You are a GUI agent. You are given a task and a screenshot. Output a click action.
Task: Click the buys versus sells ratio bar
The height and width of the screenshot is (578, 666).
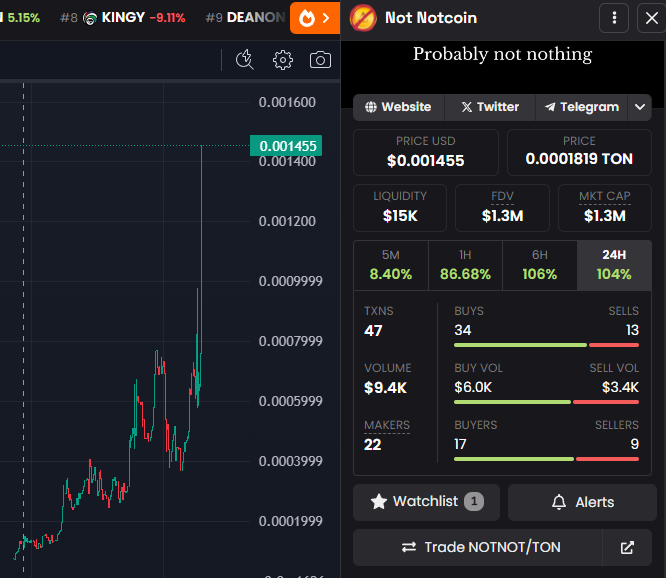[x=546, y=345]
